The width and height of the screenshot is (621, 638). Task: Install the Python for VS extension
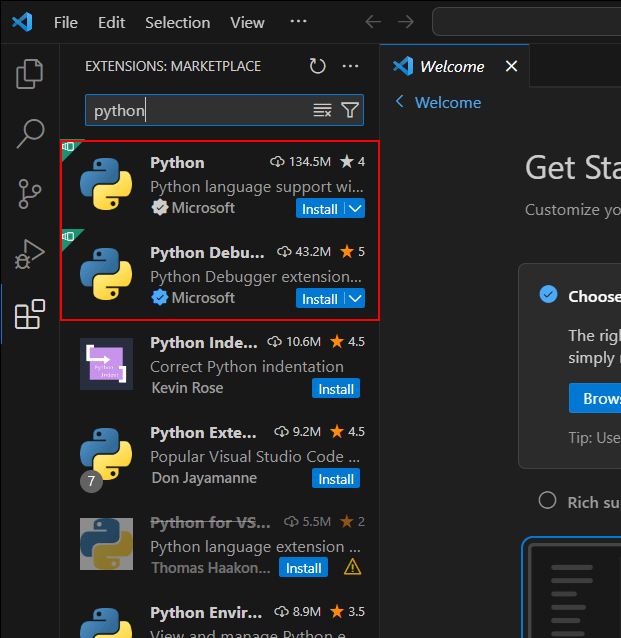pyautogui.click(x=303, y=567)
